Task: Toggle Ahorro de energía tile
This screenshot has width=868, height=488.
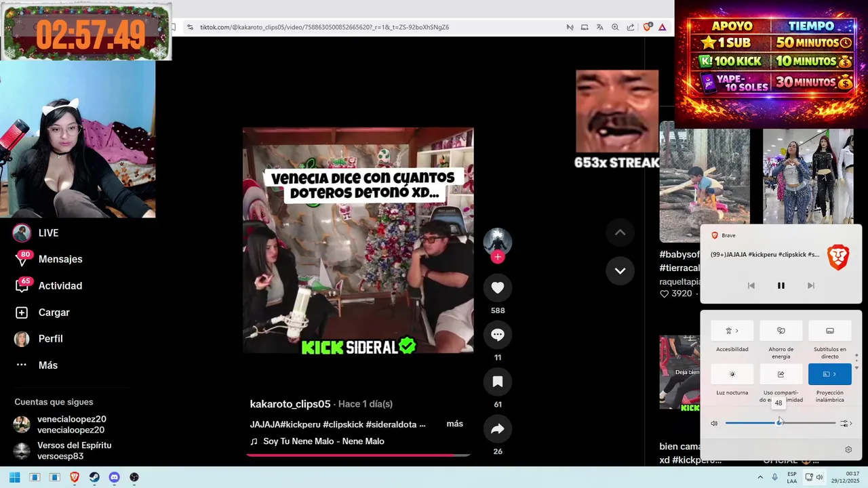Action: [x=781, y=331]
